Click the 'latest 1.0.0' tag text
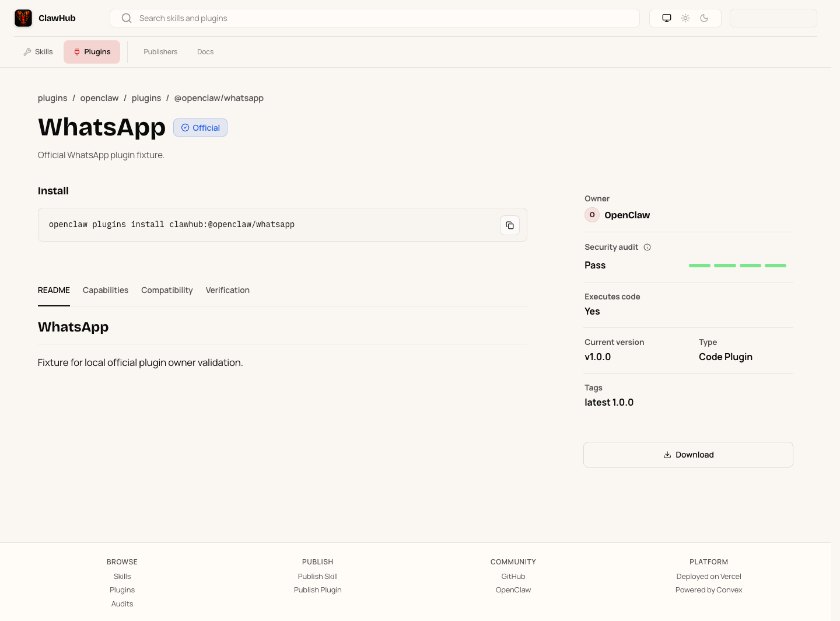This screenshot has height=621, width=840. point(609,403)
